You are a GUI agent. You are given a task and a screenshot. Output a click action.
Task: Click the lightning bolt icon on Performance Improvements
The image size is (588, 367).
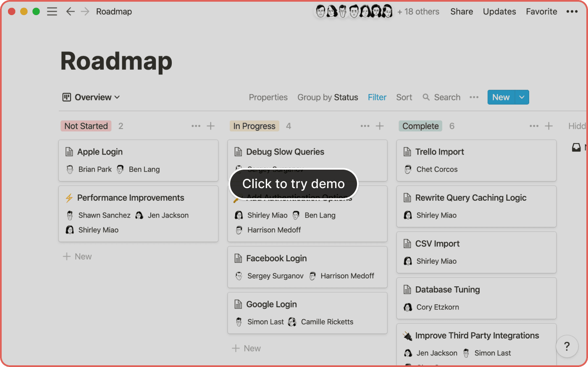[70, 197]
